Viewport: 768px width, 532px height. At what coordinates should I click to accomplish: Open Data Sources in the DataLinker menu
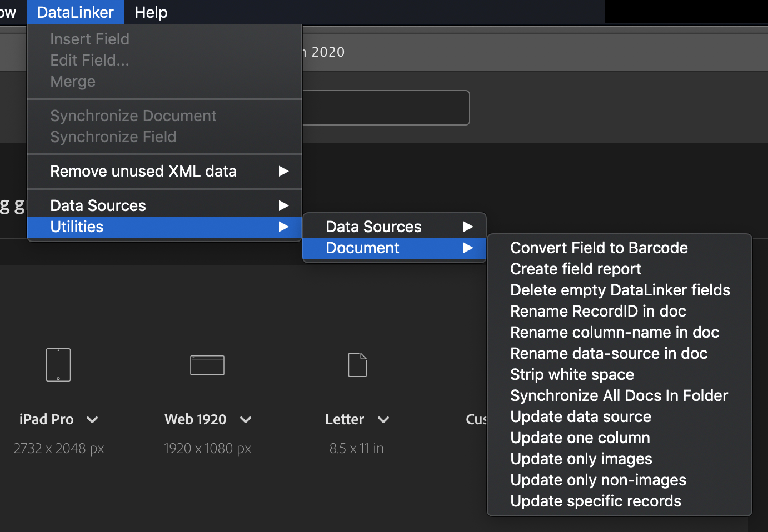[x=164, y=205]
